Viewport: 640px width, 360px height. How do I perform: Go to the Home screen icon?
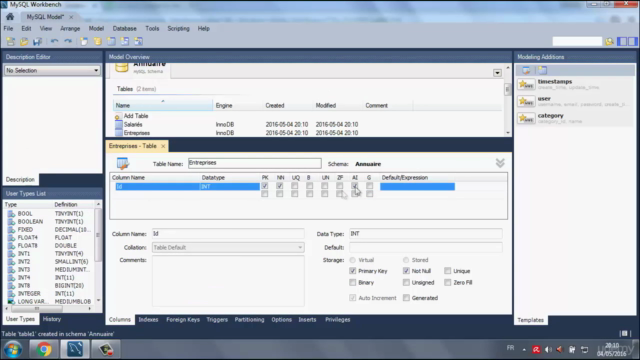pos(10,17)
